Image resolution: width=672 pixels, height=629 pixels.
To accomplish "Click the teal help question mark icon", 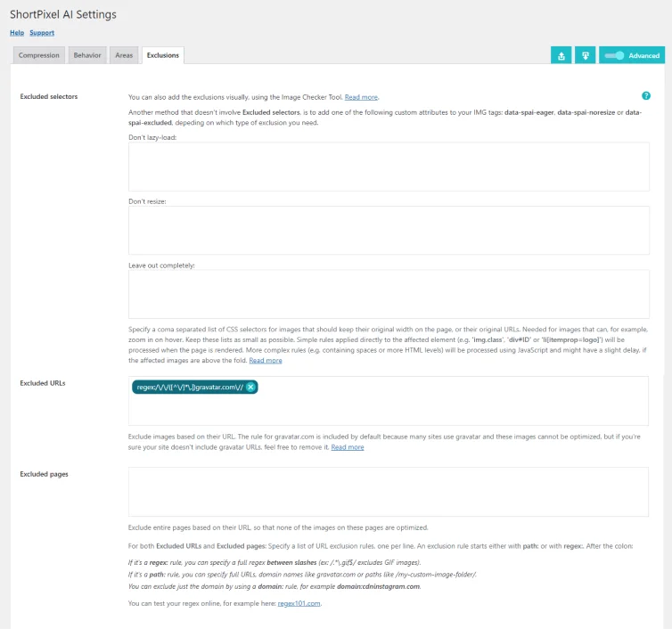I will (x=646, y=96).
